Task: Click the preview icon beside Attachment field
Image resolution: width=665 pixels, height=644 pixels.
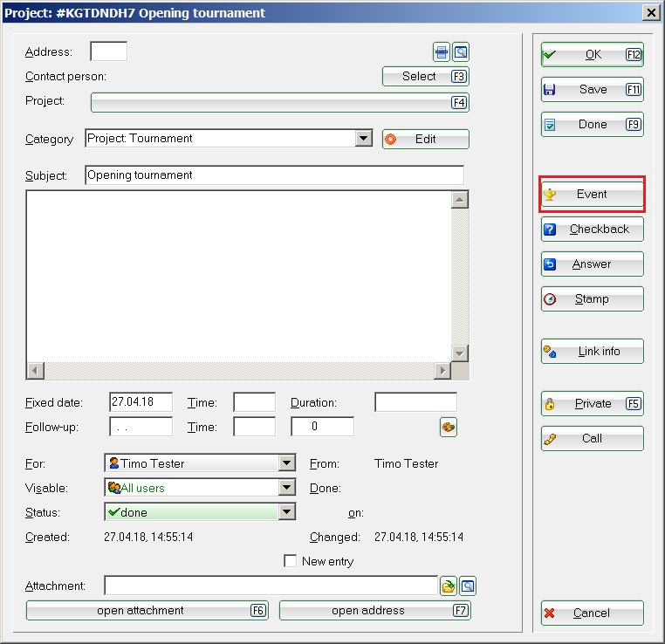Action: [x=468, y=586]
